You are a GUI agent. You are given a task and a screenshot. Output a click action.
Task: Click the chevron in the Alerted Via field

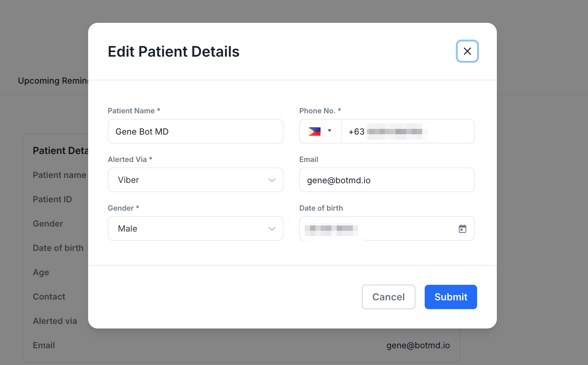[x=272, y=180]
